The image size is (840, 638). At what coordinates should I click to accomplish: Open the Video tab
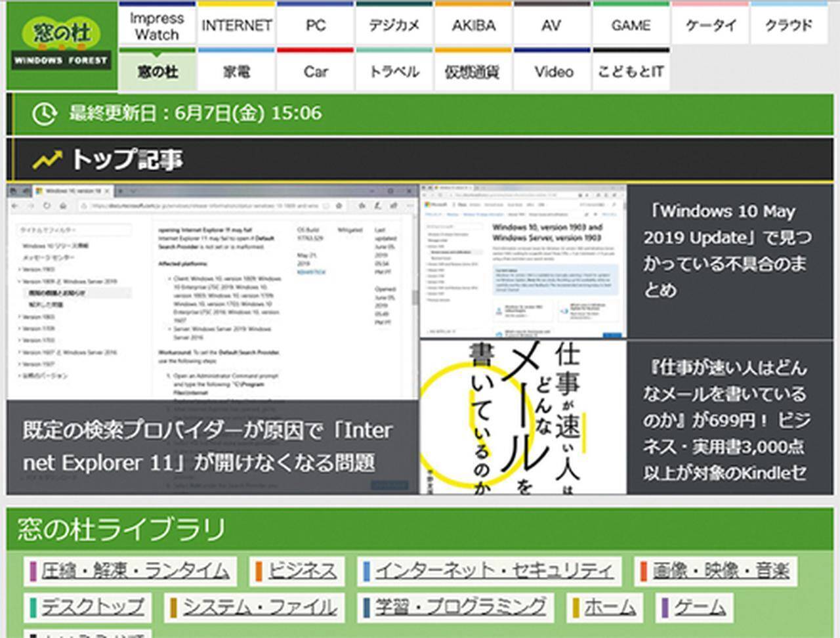point(552,70)
